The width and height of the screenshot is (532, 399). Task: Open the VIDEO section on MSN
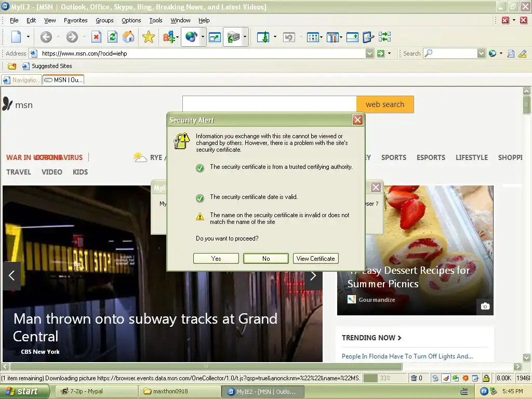[x=52, y=172]
